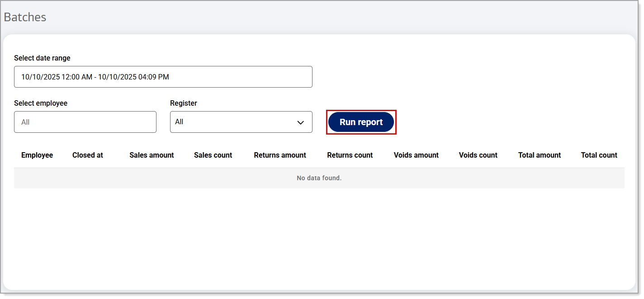The width and height of the screenshot is (644, 299).
Task: Select the Voids amount column header
Action: pyautogui.click(x=416, y=155)
